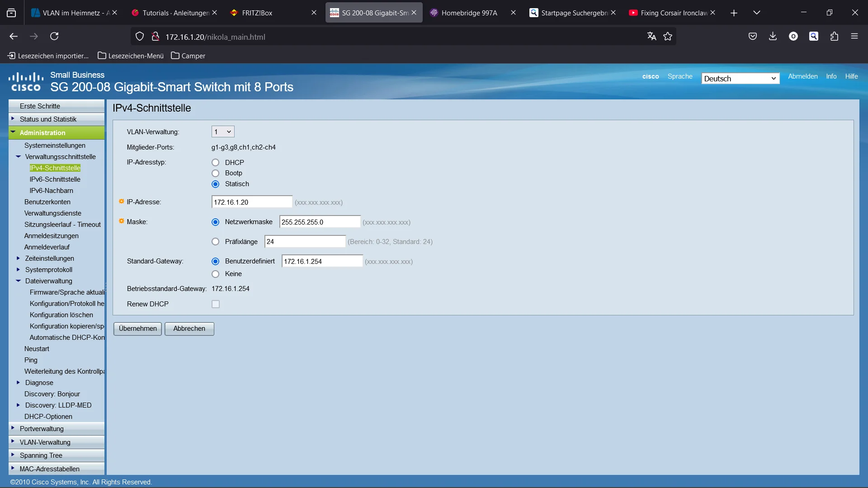The height and width of the screenshot is (488, 868).
Task: Select the Netzwerkmaske radio button
Action: pos(216,222)
